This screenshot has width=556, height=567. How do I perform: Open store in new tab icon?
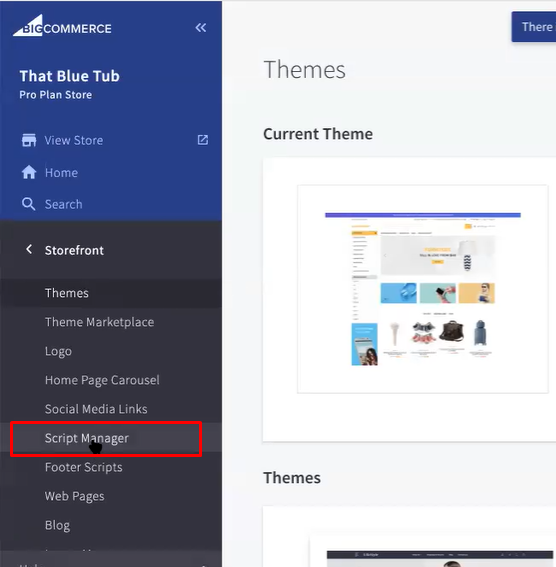pos(202,140)
